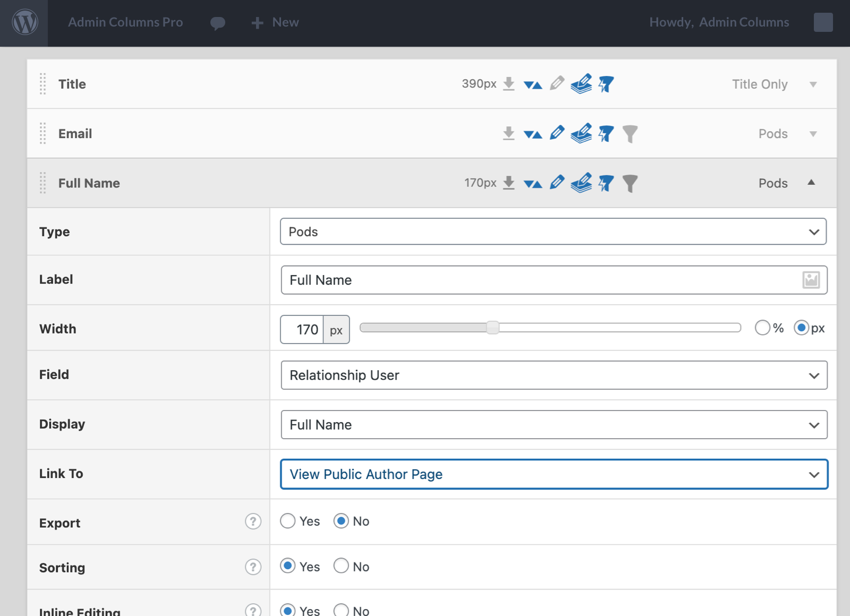The height and width of the screenshot is (616, 850).
Task: Toggle smart filter icon on Full Name row
Action: 606,183
